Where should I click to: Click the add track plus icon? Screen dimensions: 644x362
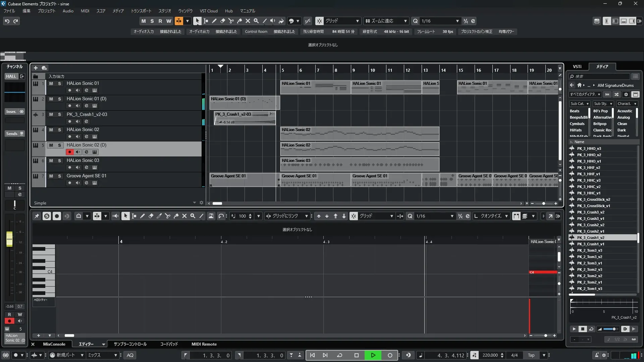[x=36, y=68]
